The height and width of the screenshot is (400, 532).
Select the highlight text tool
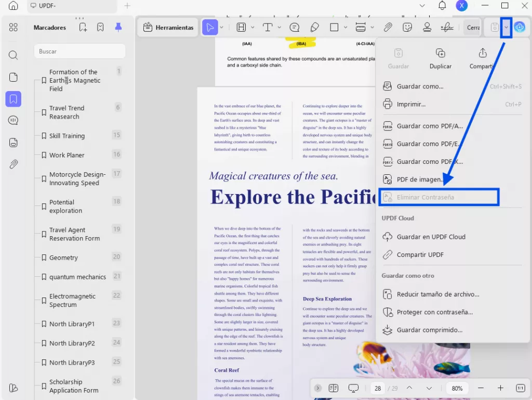pos(241,28)
